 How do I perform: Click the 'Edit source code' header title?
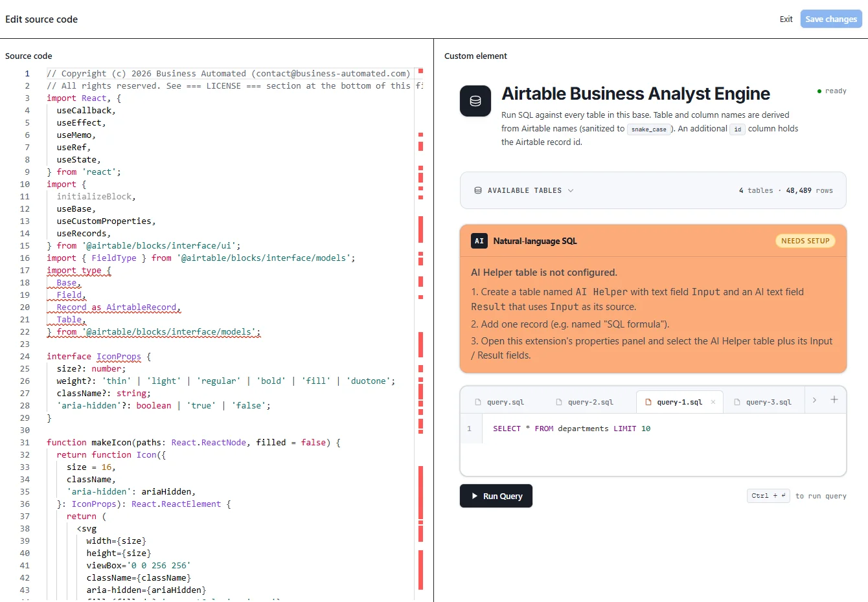pos(41,19)
